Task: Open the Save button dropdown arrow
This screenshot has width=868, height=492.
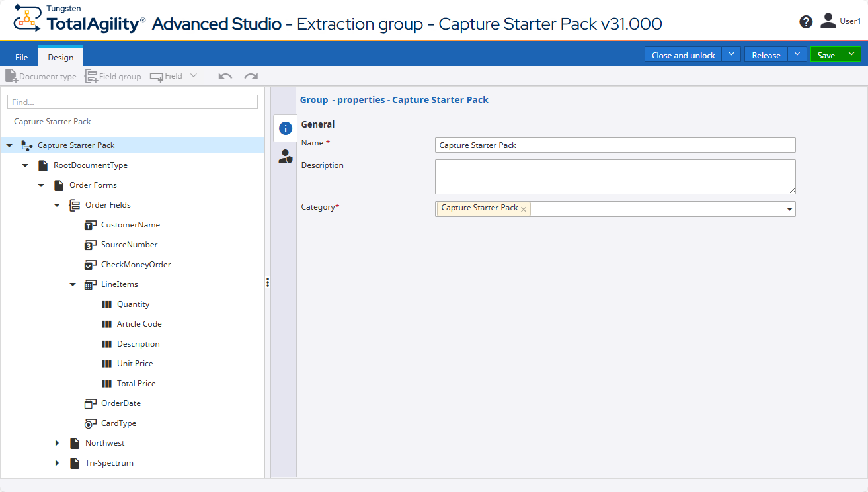Action: 851,55
